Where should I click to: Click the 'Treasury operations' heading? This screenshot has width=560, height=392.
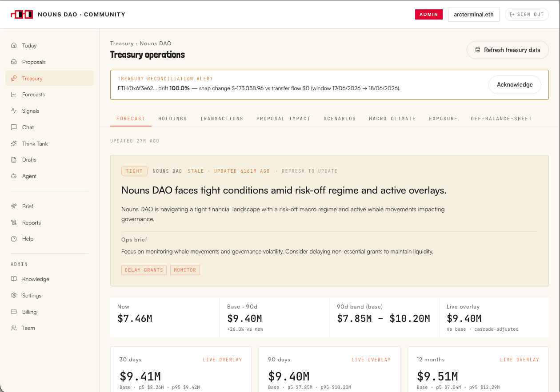(x=148, y=55)
